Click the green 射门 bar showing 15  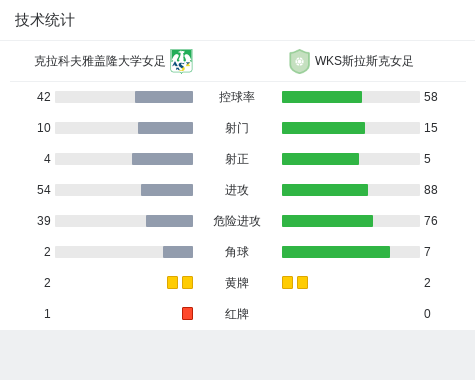323,128
